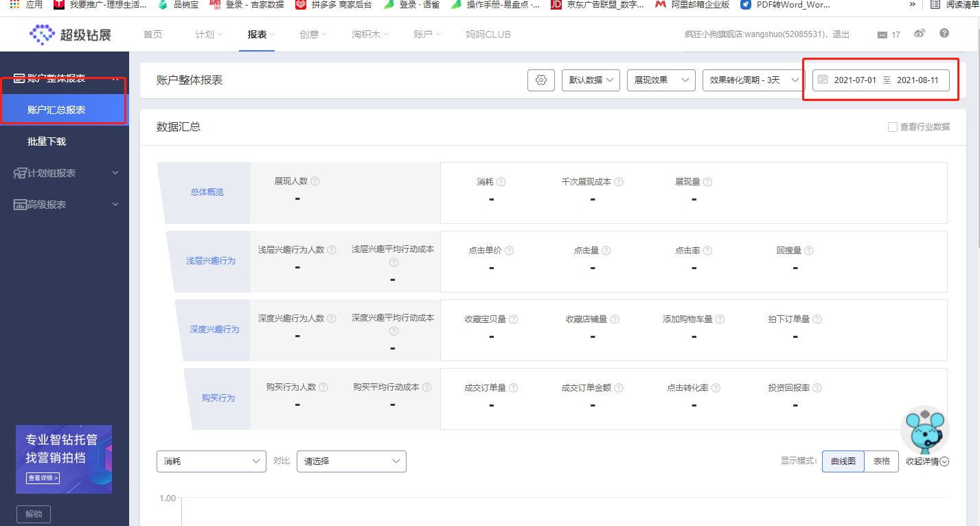Open the 默认数据 dropdown

pyautogui.click(x=591, y=80)
